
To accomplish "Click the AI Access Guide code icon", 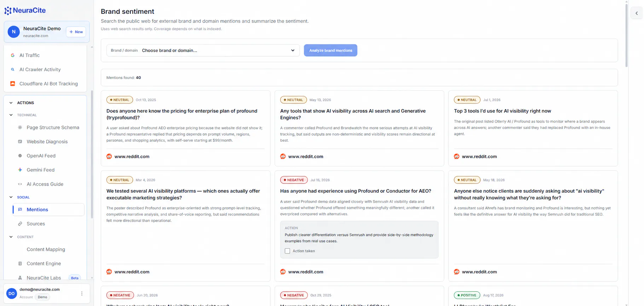I will click(x=20, y=184).
